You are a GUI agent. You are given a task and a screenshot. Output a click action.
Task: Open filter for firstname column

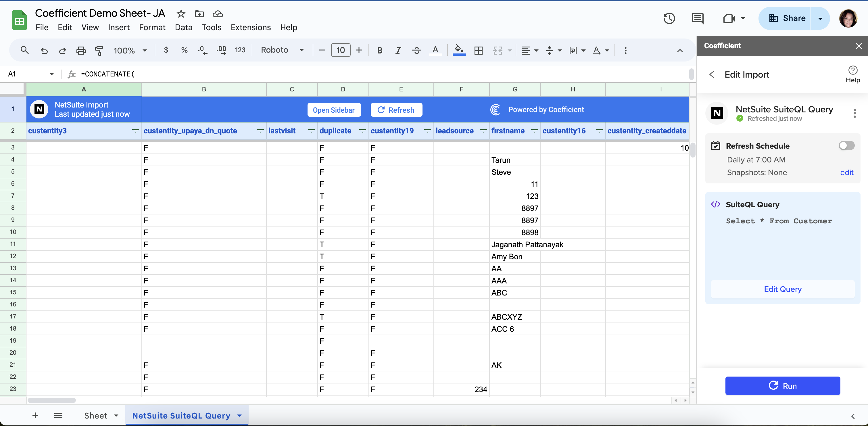(x=534, y=131)
